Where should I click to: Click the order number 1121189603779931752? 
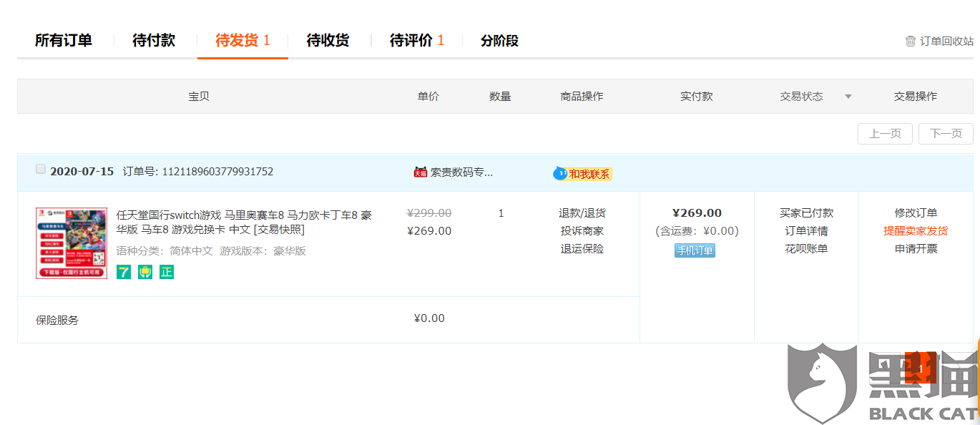click(x=217, y=172)
